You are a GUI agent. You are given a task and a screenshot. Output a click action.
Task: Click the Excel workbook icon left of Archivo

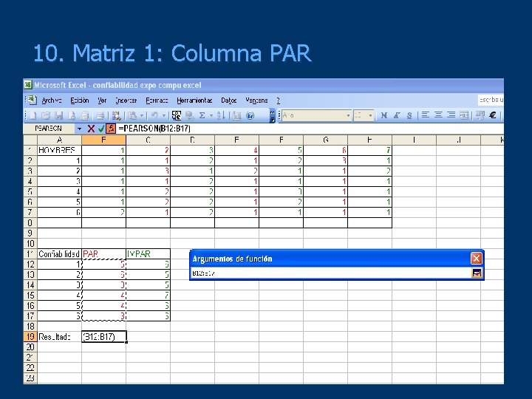point(33,100)
